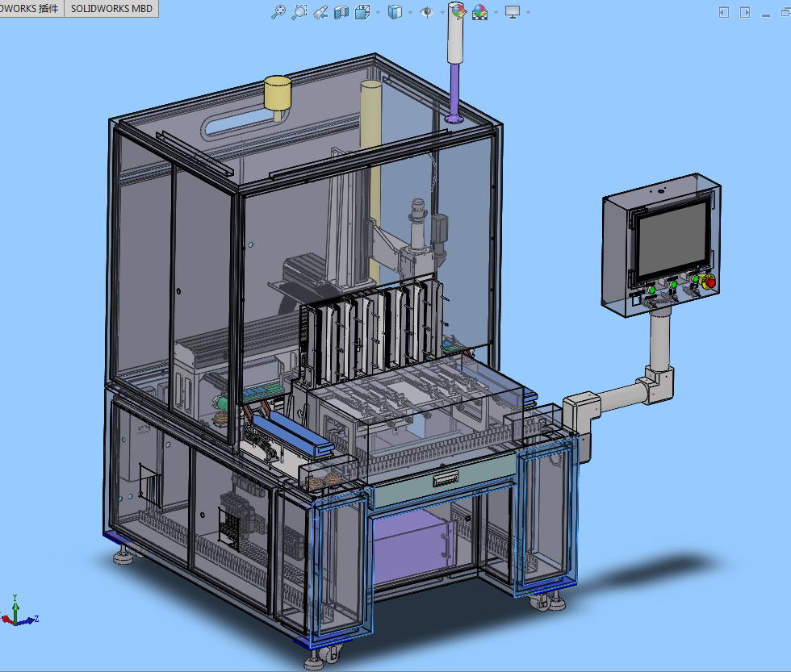
Task: Restore the document window
Action: [x=786, y=12]
